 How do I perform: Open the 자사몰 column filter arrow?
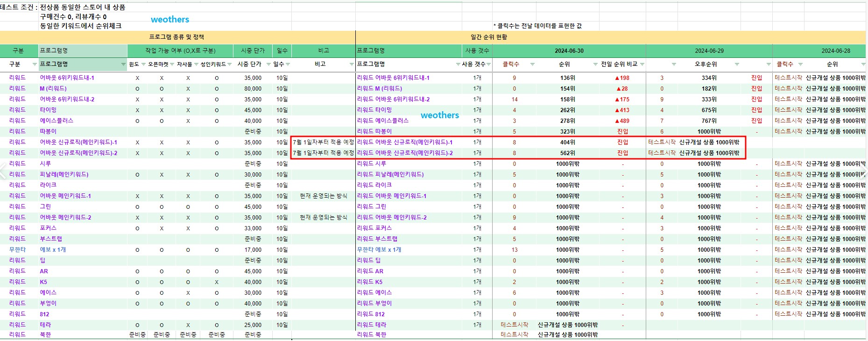(196, 64)
